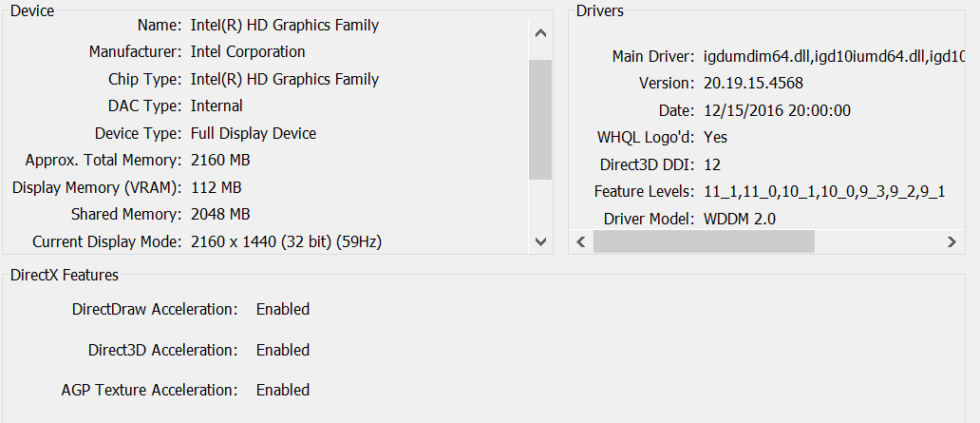Click the Device list scroll down arrow
This screenshot has width=980, height=423.
[540, 240]
